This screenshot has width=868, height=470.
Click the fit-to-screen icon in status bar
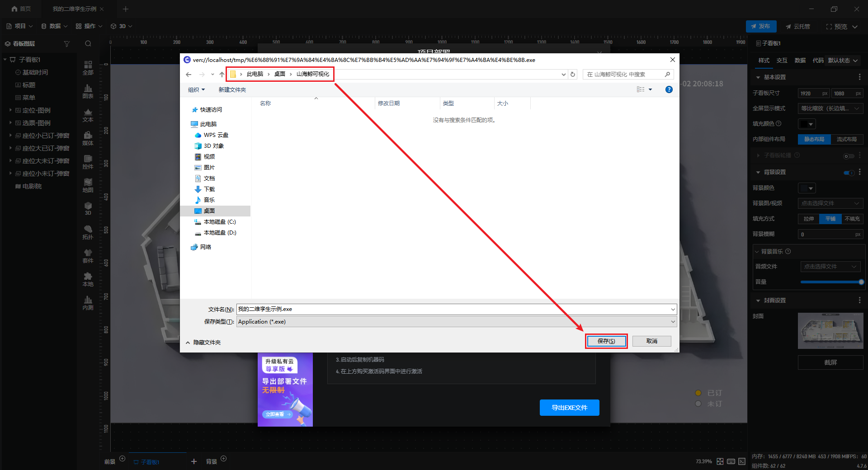click(720, 461)
